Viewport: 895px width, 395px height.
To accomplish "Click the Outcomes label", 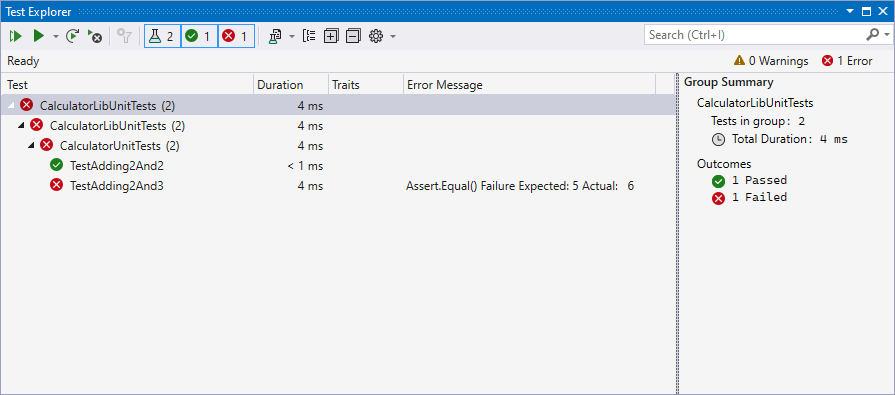I will pos(724,164).
